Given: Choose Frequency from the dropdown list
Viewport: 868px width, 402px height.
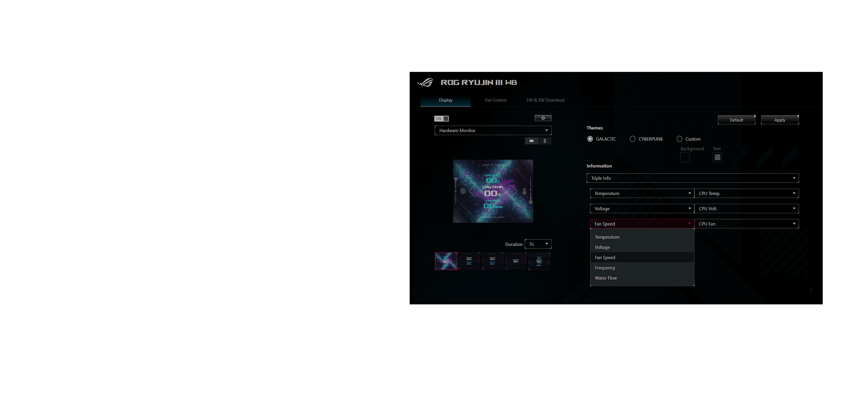Looking at the screenshot, I should click(x=642, y=268).
